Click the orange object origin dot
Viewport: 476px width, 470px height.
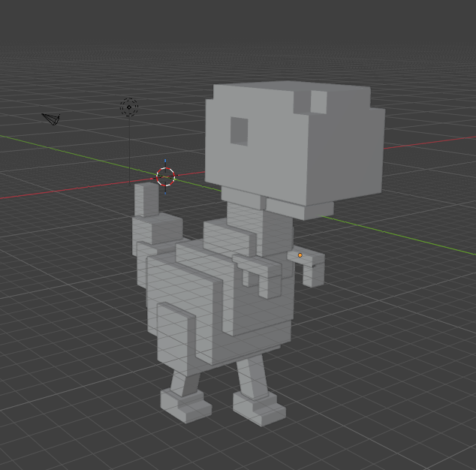300,255
